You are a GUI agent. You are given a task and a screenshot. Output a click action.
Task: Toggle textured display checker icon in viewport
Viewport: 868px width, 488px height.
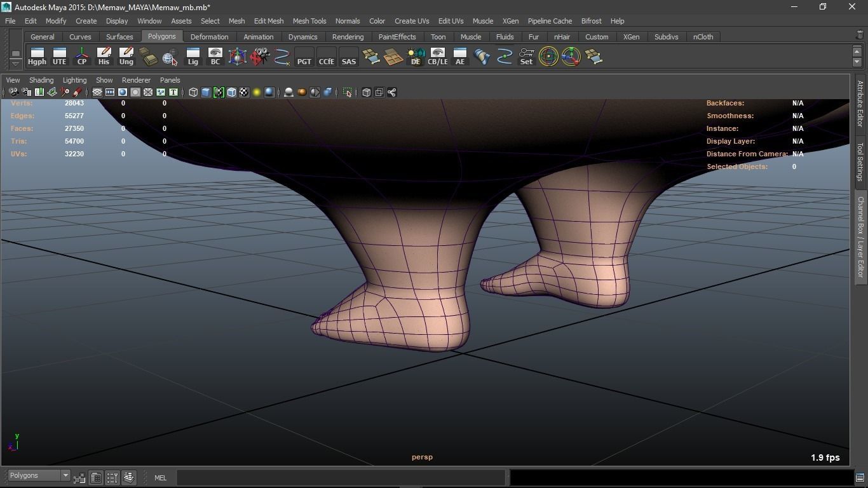click(x=244, y=93)
